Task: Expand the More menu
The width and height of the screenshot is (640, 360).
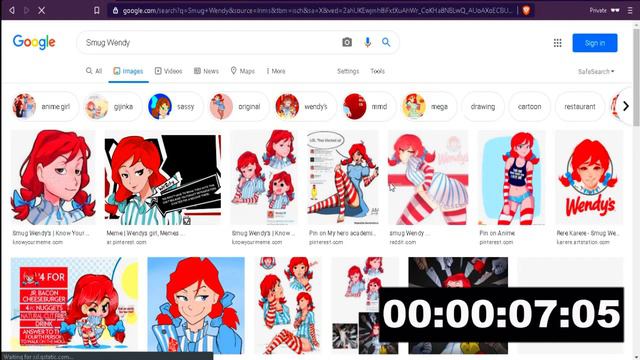Action: 276,71
